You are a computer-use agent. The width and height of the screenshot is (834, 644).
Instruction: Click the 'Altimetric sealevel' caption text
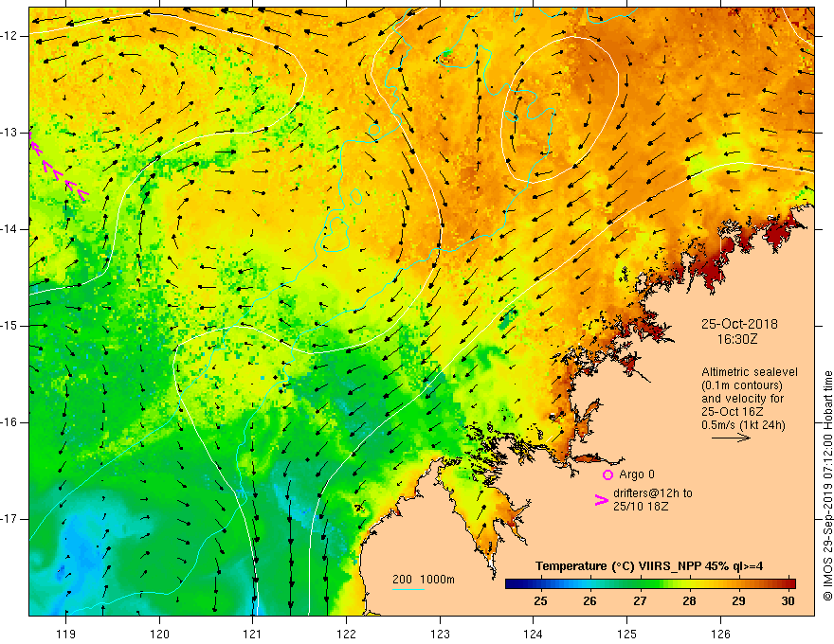pos(750,372)
